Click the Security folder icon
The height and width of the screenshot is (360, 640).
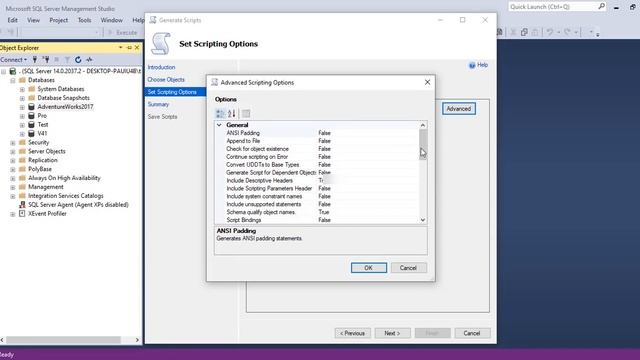click(22, 142)
